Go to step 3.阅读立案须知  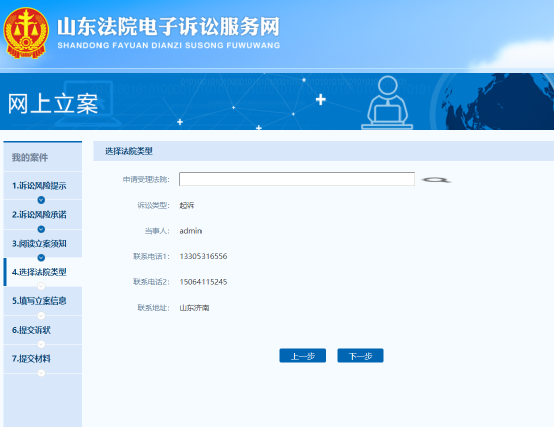[43, 244]
